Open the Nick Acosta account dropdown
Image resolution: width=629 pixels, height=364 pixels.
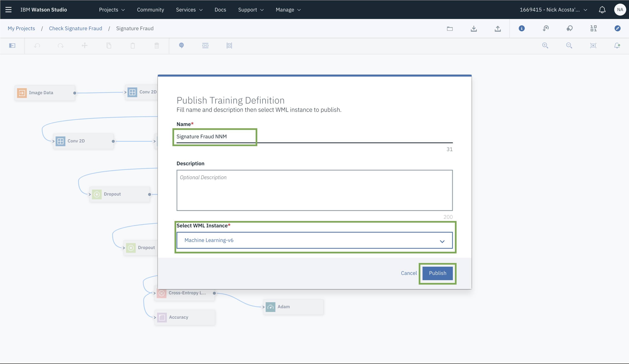(x=553, y=10)
